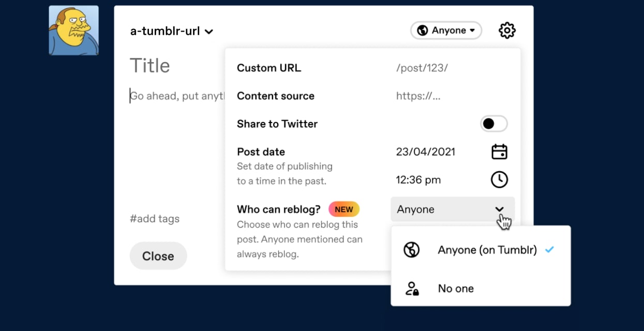Click the user avatar thumbnail

point(73,31)
